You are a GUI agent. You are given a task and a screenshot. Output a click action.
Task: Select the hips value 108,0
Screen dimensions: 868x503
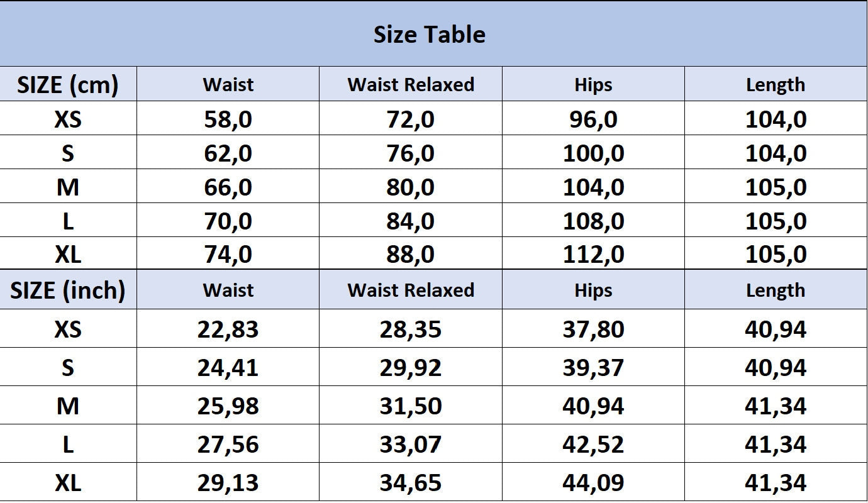593,221
